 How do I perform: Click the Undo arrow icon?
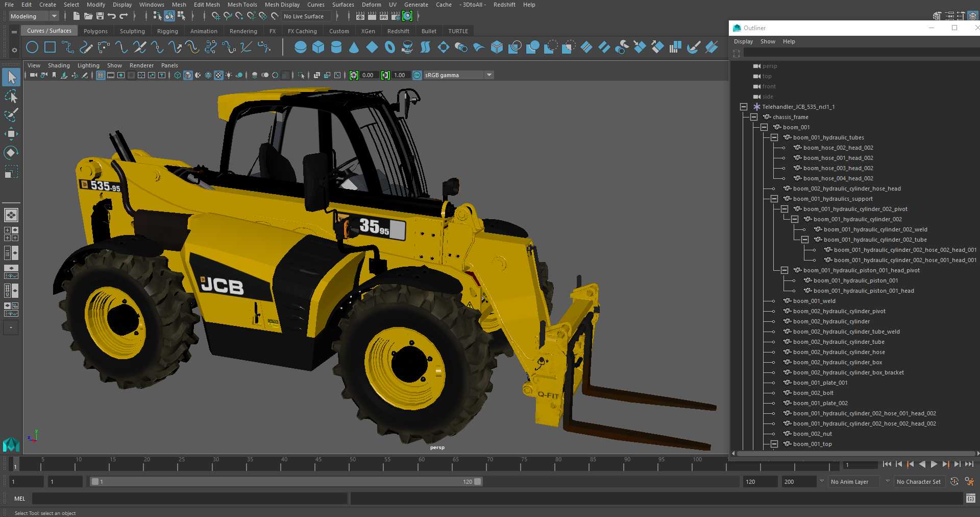[112, 16]
